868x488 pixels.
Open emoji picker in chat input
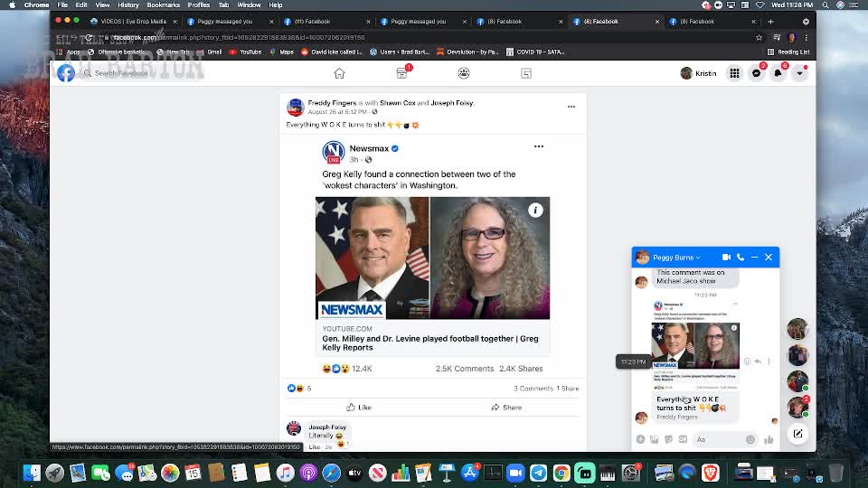pyautogui.click(x=750, y=439)
